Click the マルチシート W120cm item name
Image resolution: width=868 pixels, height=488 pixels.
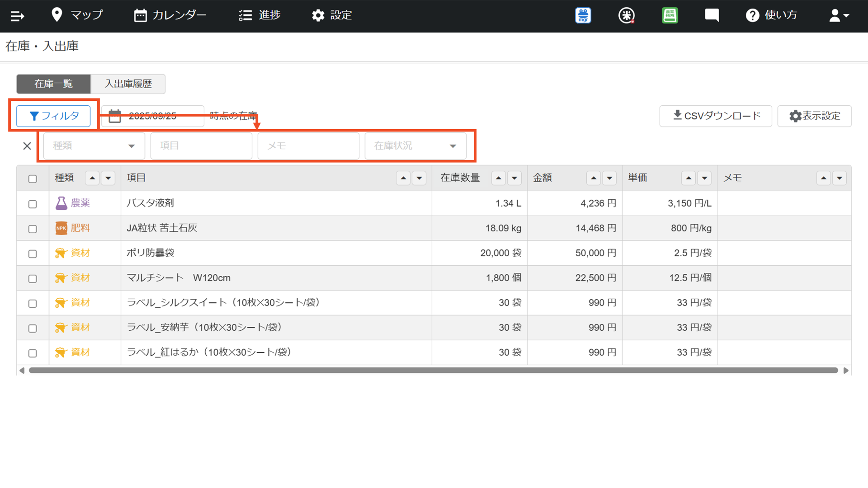[x=179, y=278]
